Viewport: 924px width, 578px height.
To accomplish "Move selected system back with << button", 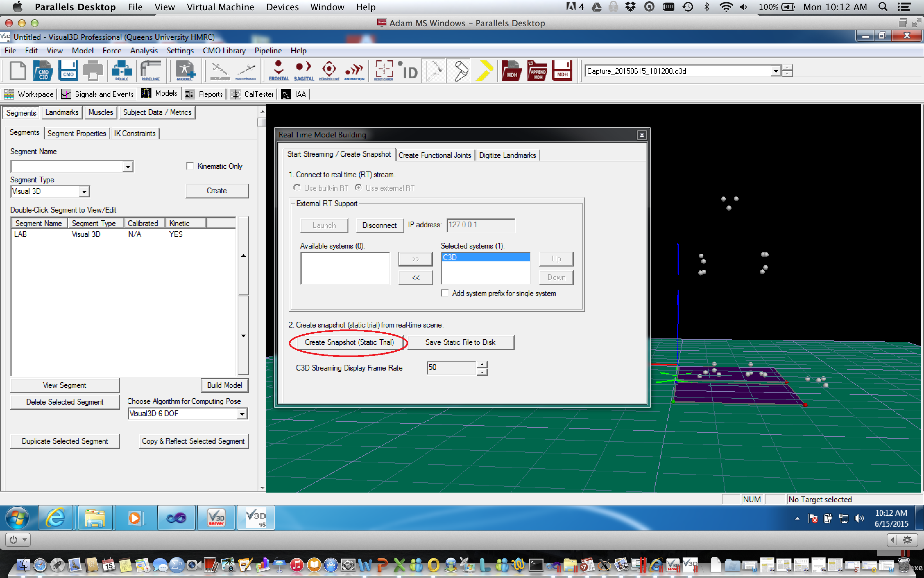I will click(415, 277).
